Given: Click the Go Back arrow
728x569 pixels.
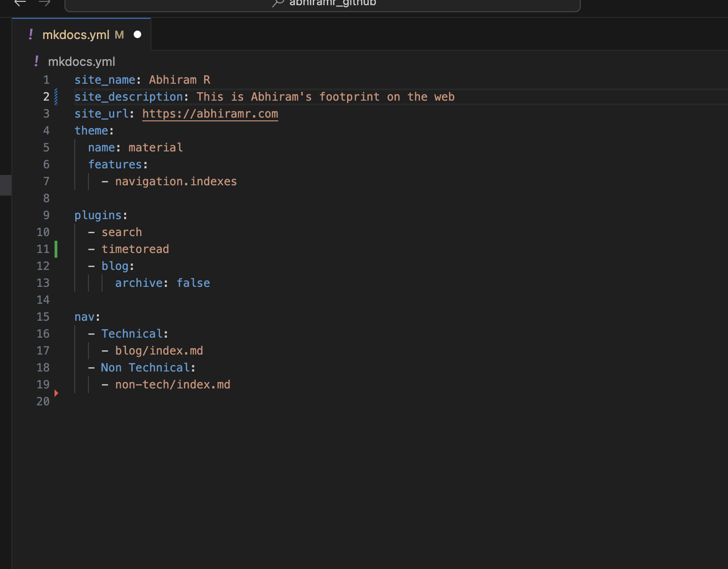Looking at the screenshot, I should [x=20, y=3].
